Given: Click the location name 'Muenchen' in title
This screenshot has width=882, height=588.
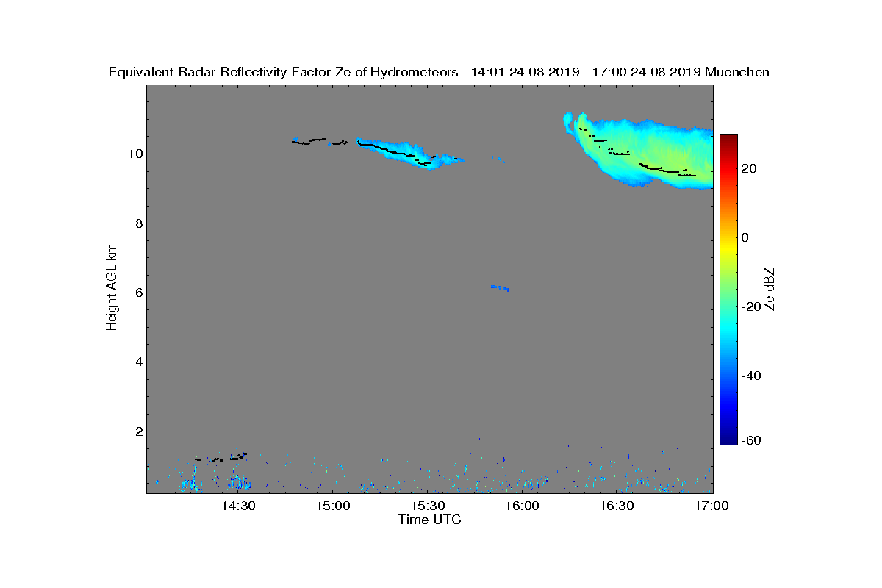Looking at the screenshot, I should [736, 72].
